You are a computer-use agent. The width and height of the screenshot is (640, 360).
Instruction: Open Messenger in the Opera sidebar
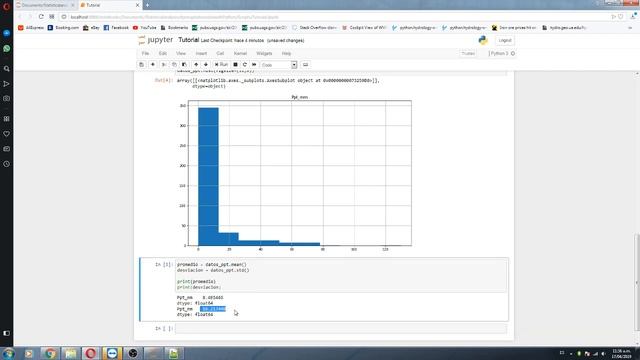pos(7,33)
